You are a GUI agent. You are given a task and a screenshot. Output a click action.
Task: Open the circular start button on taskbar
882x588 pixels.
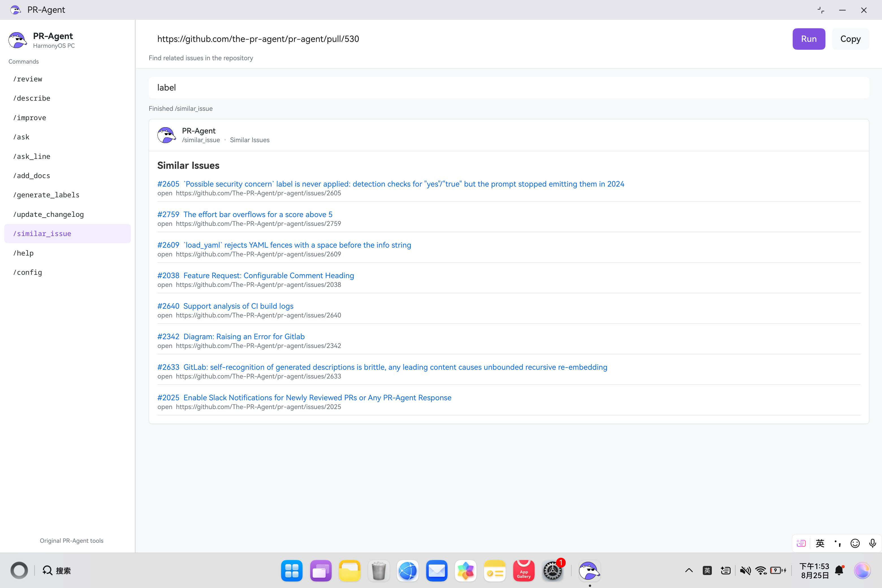(x=19, y=570)
